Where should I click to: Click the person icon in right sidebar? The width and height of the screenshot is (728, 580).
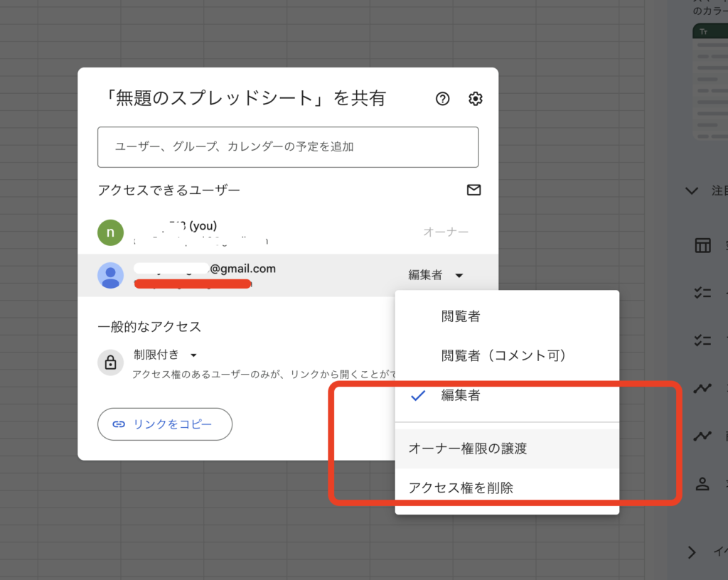pyautogui.click(x=701, y=484)
